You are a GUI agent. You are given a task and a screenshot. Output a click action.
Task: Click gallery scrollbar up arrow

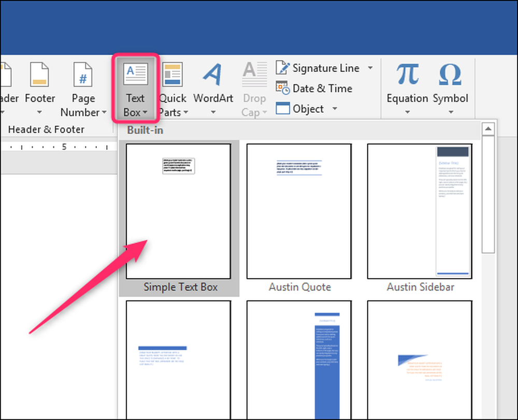(488, 129)
